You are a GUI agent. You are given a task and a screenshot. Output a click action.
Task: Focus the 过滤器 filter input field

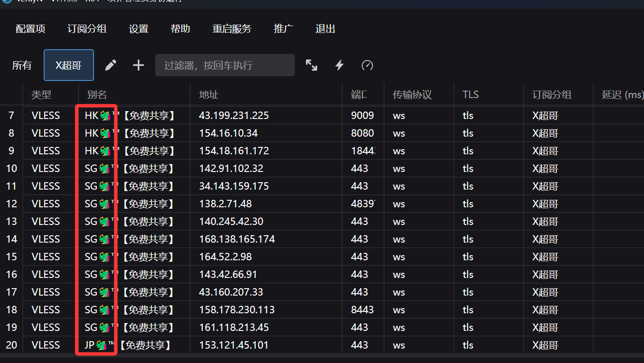click(x=225, y=65)
